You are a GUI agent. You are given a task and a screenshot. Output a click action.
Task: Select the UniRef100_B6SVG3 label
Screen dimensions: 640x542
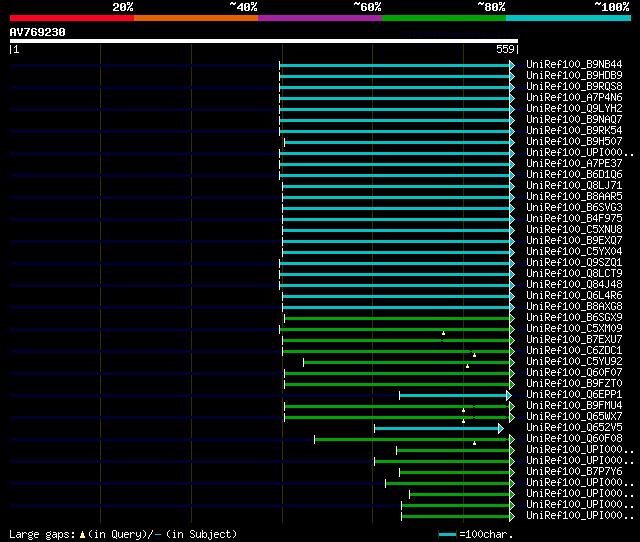(574, 208)
